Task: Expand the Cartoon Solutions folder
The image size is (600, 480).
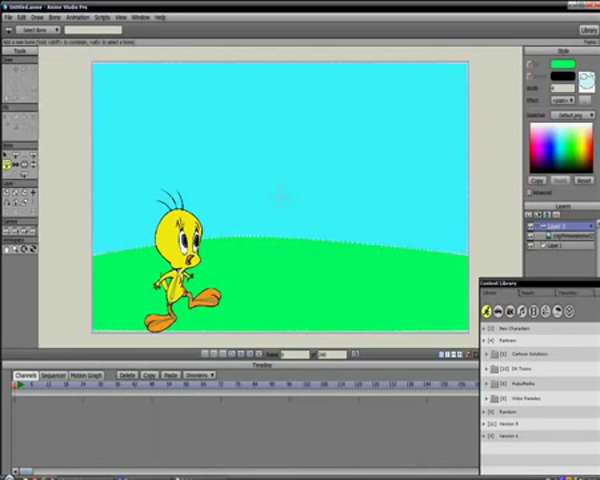Action: point(487,354)
